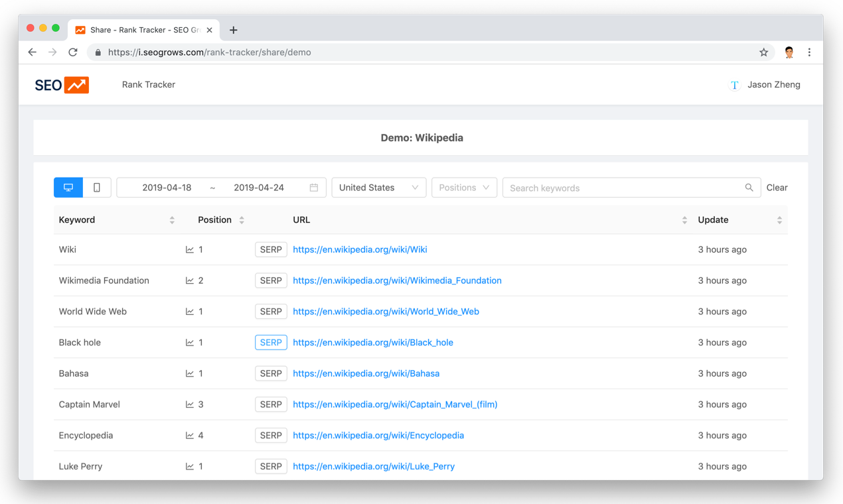Image resolution: width=843 pixels, height=504 pixels.
Task: Toggle sorting on the Keyword column
Action: tap(172, 220)
